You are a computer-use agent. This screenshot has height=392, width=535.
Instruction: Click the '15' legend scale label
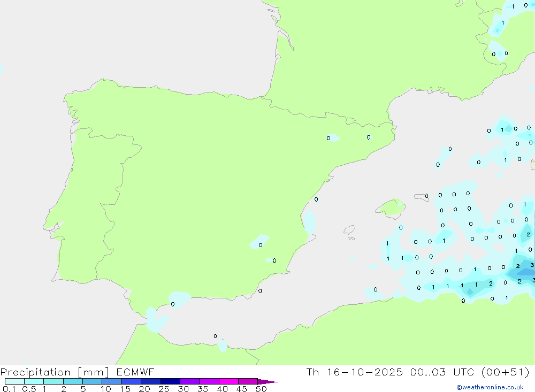point(125,389)
